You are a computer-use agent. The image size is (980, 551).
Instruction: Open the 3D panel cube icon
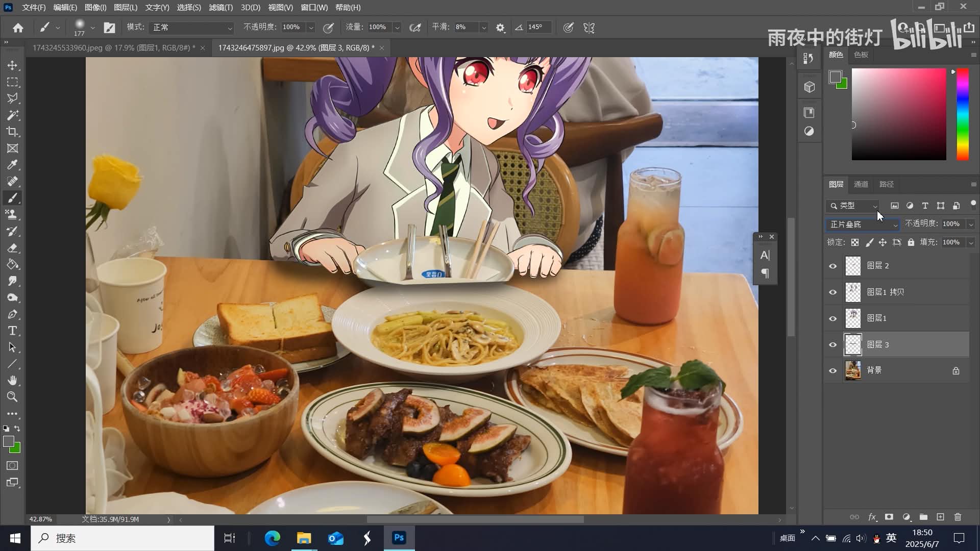tap(810, 87)
